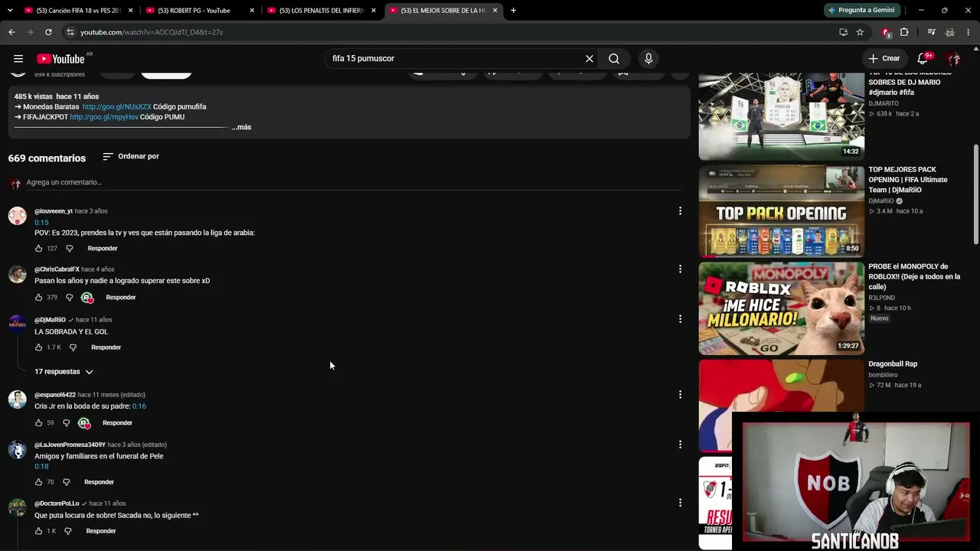Open the YouTube hamburger guide menu
The image size is (980, 551).
coord(18,59)
